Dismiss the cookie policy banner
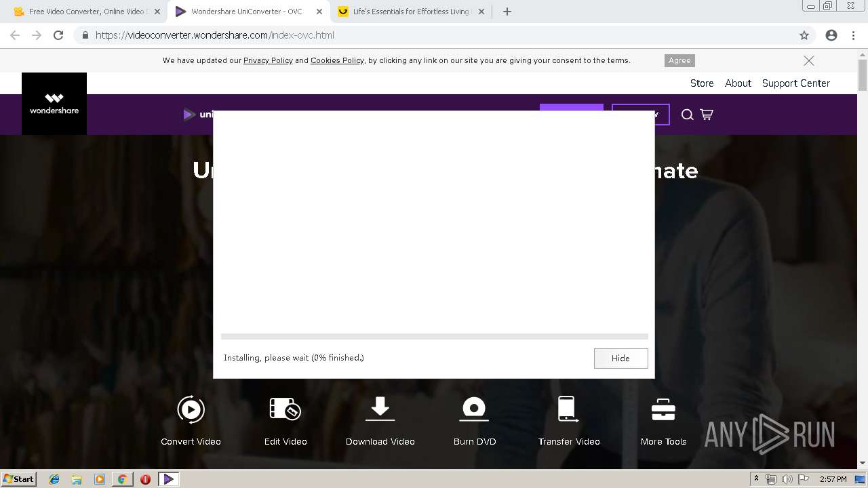Screen dimensions: 868x488 (x=809, y=60)
